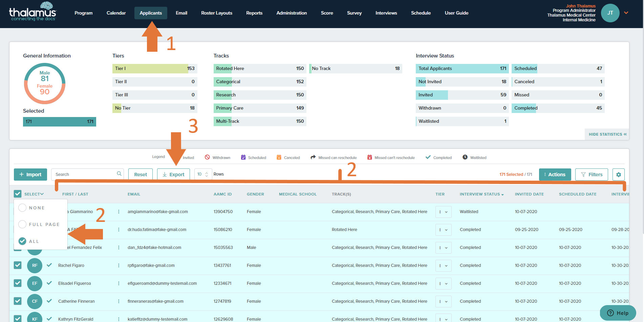This screenshot has width=644, height=322.
Task: Click the Scheduled legend calendar icon
Action: click(x=243, y=157)
